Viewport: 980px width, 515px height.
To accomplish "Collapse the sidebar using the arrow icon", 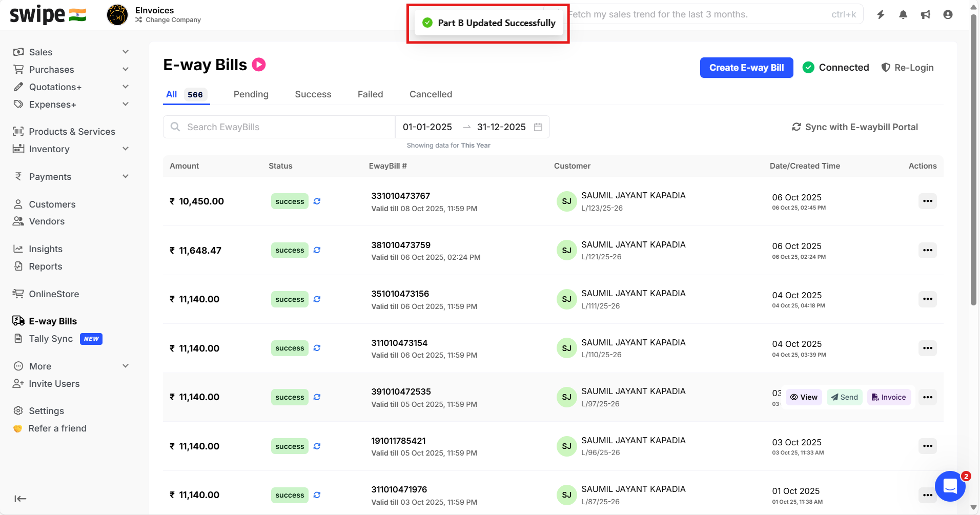I will (x=21, y=499).
